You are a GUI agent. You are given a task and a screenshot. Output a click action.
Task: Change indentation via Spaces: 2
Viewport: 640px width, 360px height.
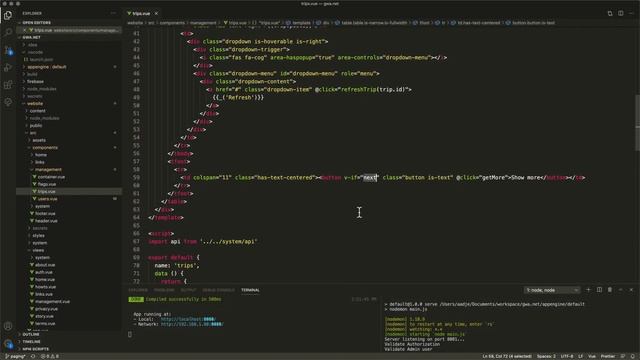(546, 356)
